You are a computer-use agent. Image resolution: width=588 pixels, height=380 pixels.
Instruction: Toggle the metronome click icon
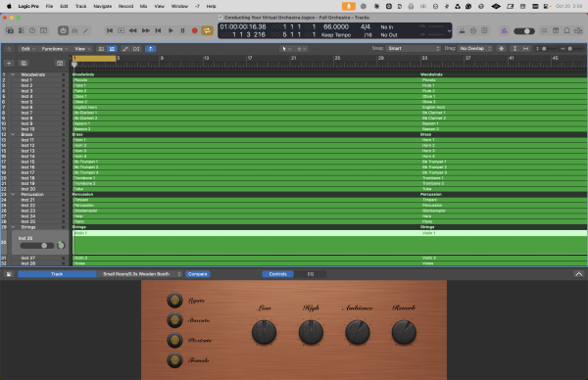473,30
